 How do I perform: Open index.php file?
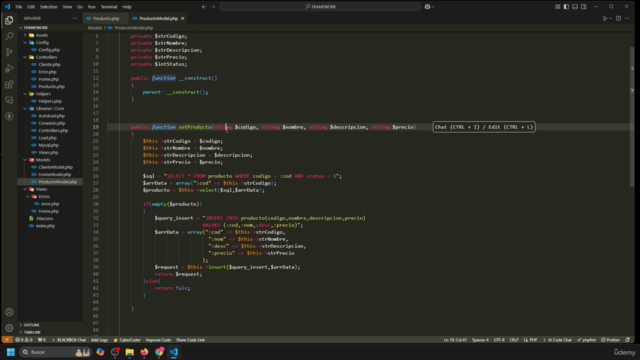click(45, 226)
